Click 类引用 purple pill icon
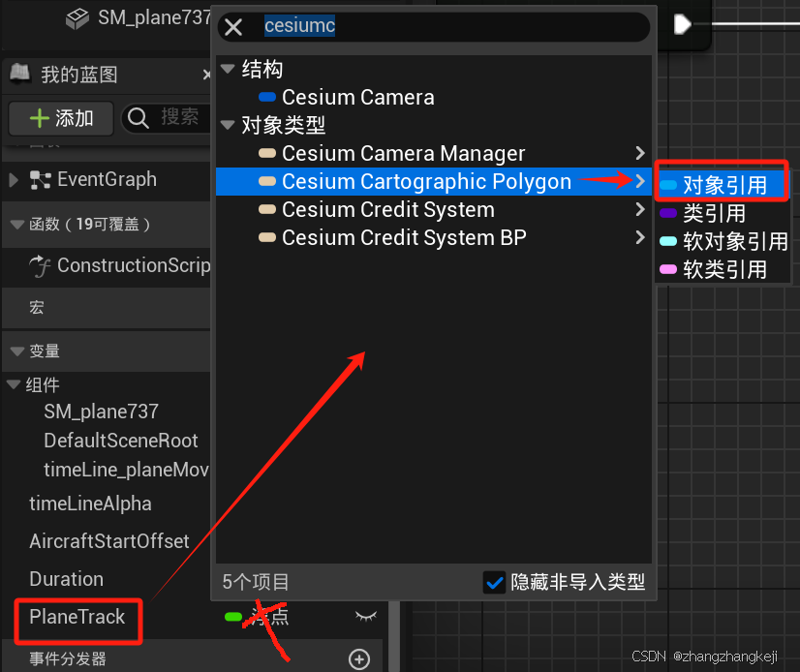This screenshot has height=672, width=800. tap(668, 213)
